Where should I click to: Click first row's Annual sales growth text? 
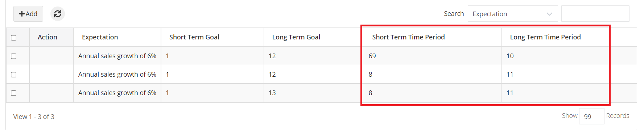pos(117,56)
